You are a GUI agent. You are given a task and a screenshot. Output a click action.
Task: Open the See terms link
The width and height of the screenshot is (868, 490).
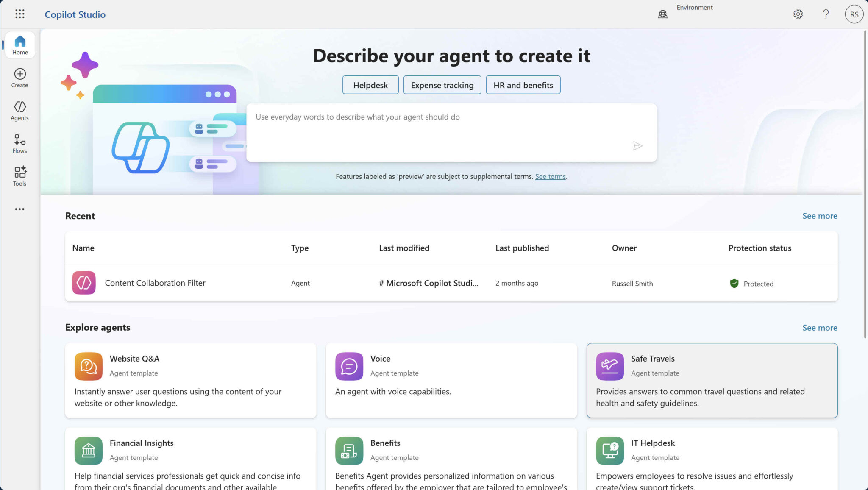(550, 176)
